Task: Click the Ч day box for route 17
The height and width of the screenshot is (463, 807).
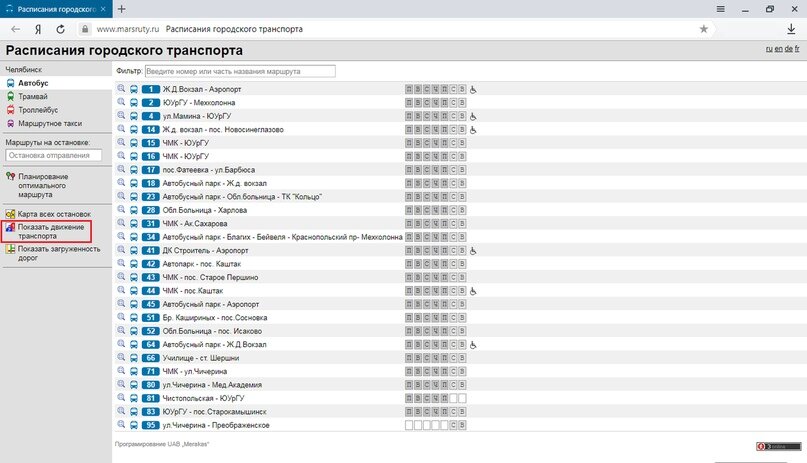Action: pos(435,170)
